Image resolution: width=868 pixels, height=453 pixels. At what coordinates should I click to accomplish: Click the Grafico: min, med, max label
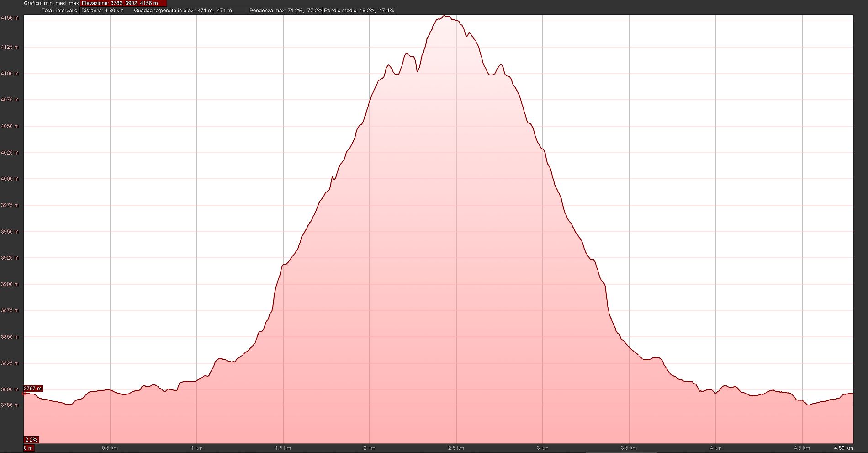pos(51,3)
